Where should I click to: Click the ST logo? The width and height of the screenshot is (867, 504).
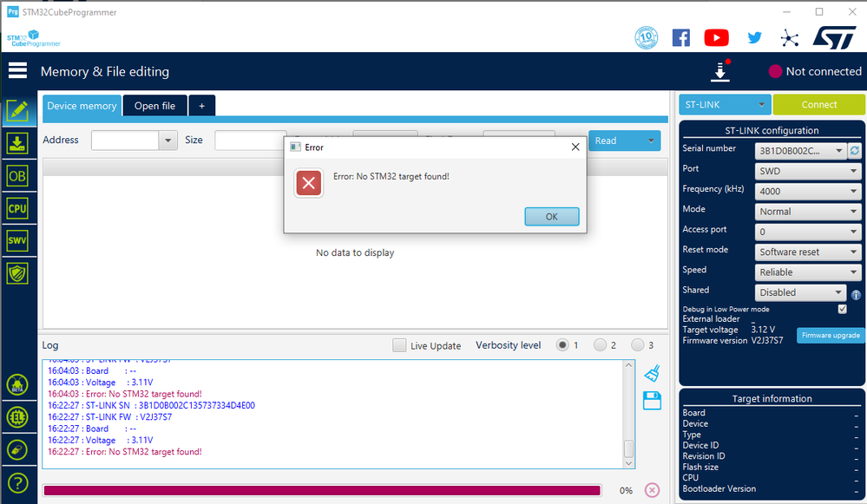coord(835,37)
